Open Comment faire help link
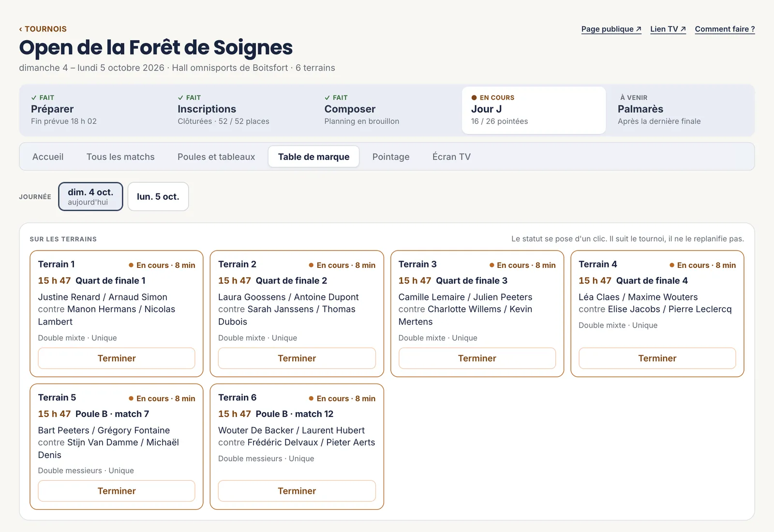 pos(725,29)
